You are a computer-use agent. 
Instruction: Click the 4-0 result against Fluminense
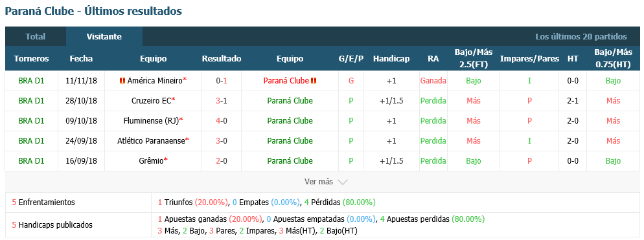222,121
